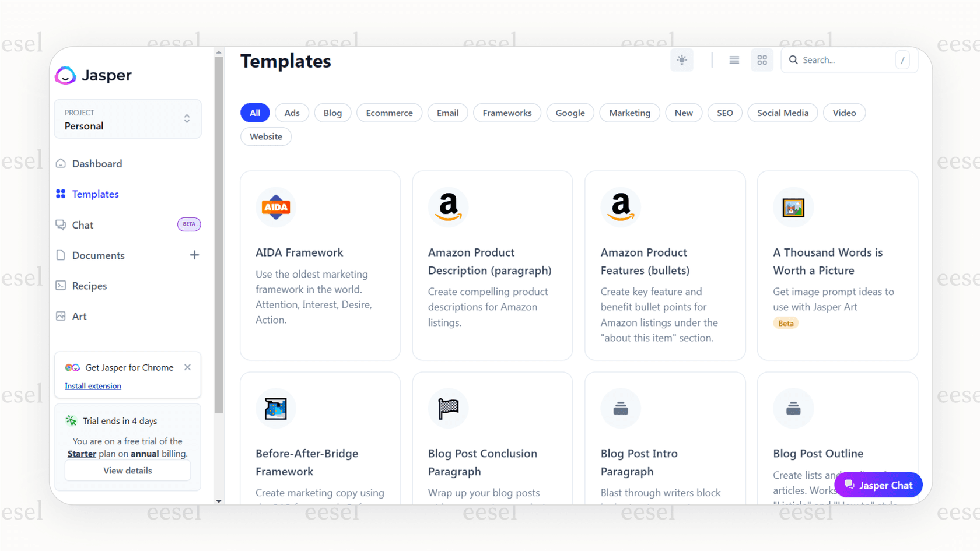The image size is (980, 551).
Task: Switch to list view layout
Action: (x=734, y=59)
